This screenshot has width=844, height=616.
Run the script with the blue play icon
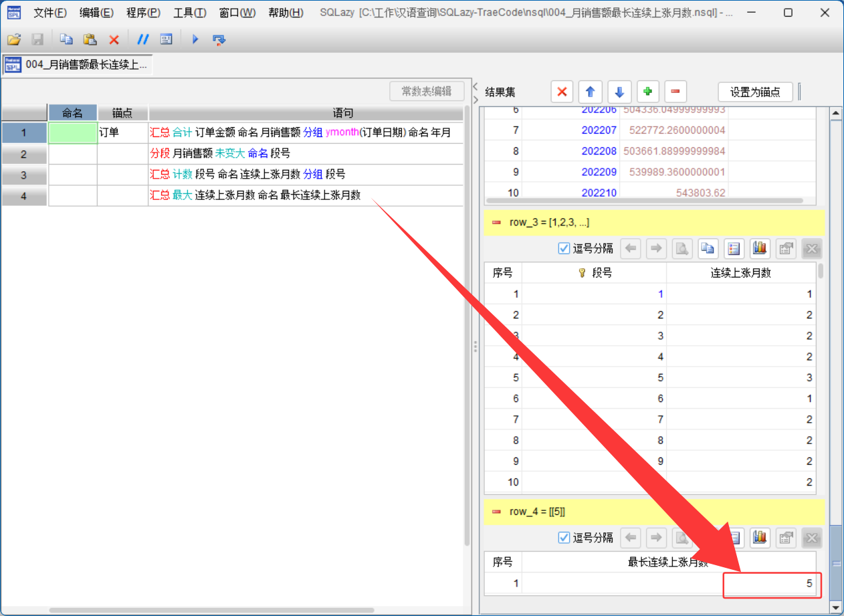pyautogui.click(x=195, y=39)
